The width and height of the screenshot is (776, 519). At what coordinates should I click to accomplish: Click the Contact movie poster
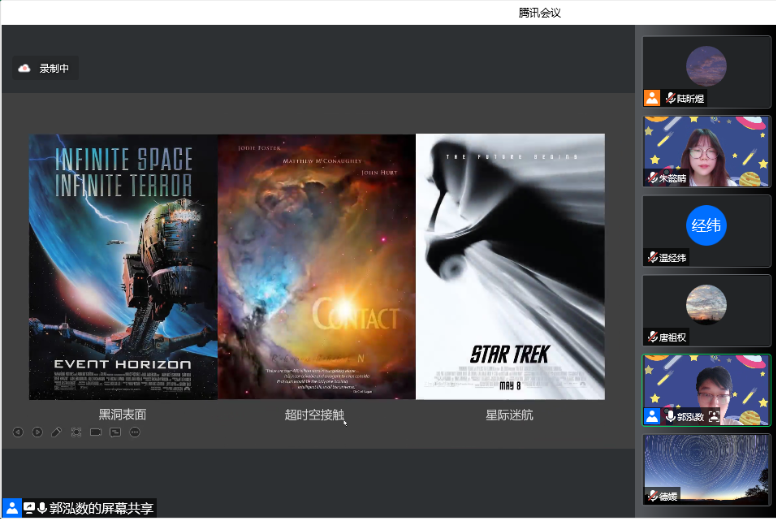pyautogui.click(x=317, y=267)
